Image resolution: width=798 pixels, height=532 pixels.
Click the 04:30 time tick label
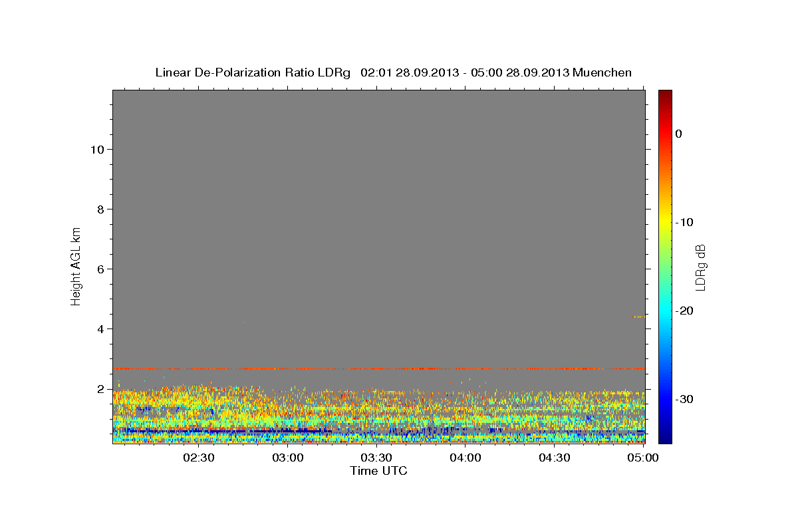click(x=554, y=458)
